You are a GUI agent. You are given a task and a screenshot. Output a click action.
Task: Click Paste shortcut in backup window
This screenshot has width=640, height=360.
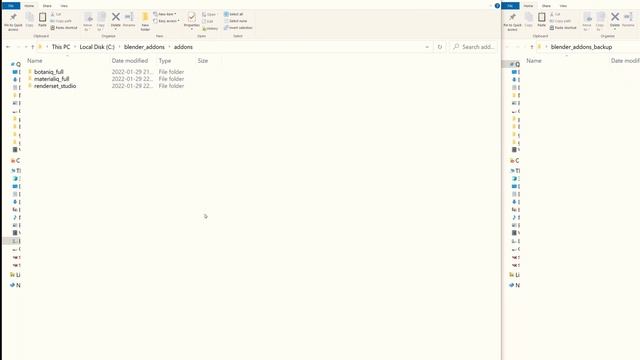tap(563, 28)
